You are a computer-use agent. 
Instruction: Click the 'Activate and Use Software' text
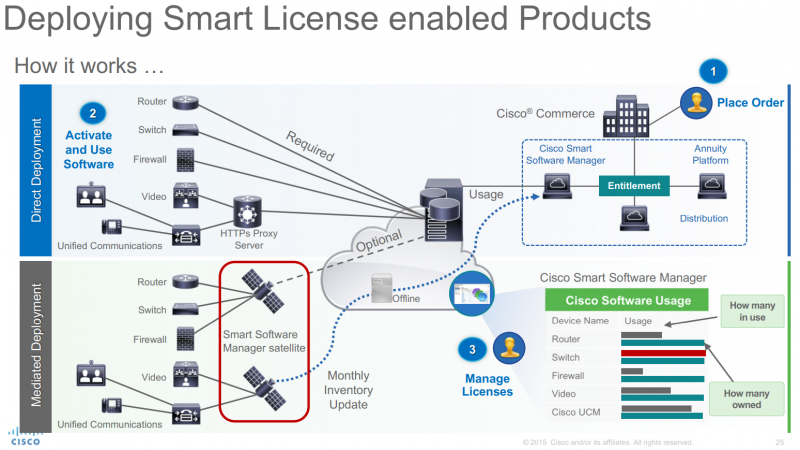click(x=89, y=149)
